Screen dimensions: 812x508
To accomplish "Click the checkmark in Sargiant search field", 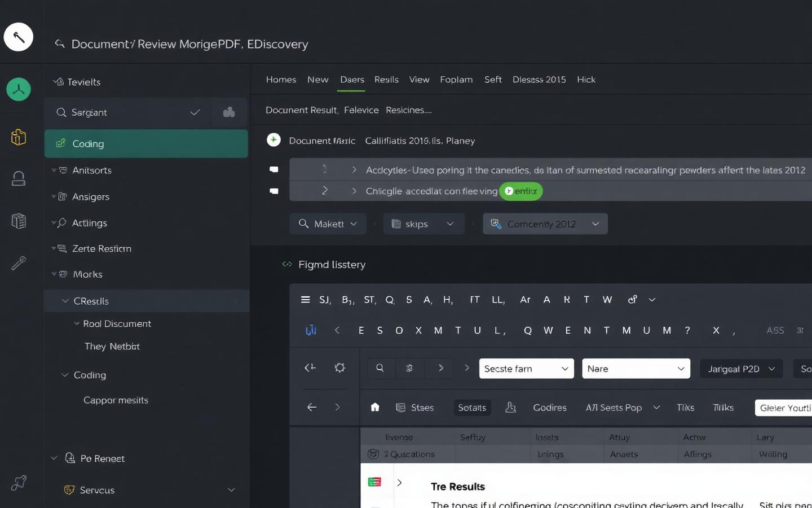I will click(x=195, y=112).
